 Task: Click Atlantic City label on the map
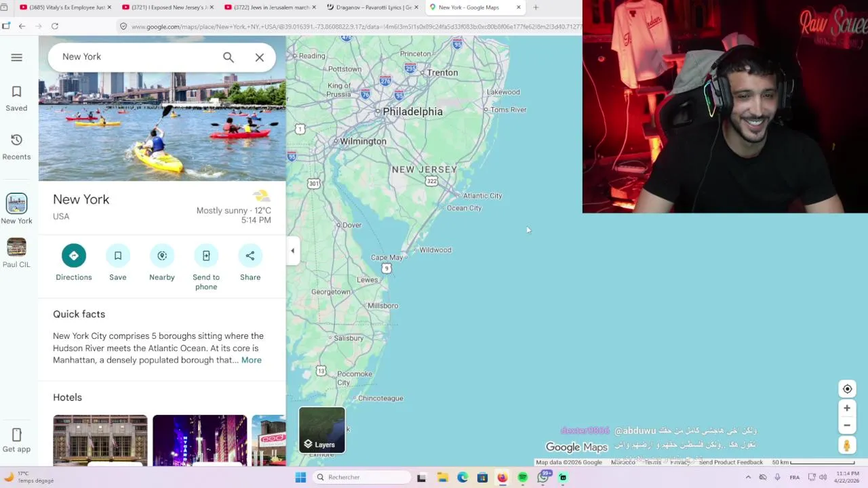(x=482, y=195)
